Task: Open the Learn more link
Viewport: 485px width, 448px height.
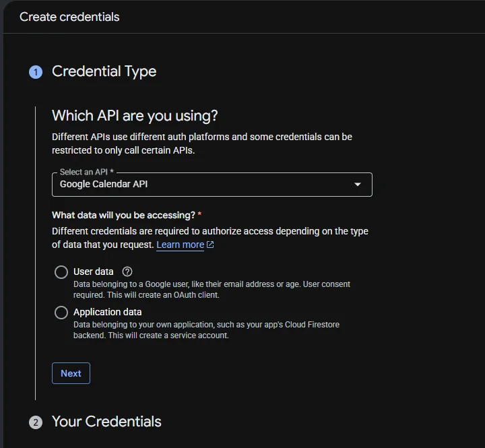Action: coord(180,245)
